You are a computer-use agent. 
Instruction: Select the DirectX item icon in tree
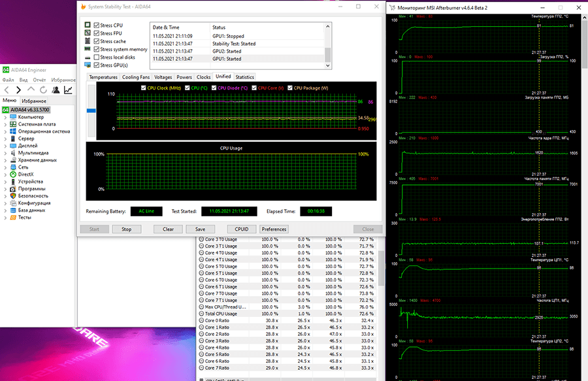click(x=13, y=174)
